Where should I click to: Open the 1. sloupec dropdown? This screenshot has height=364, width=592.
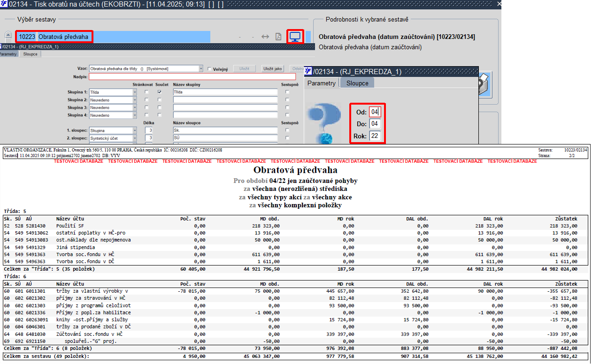point(135,130)
